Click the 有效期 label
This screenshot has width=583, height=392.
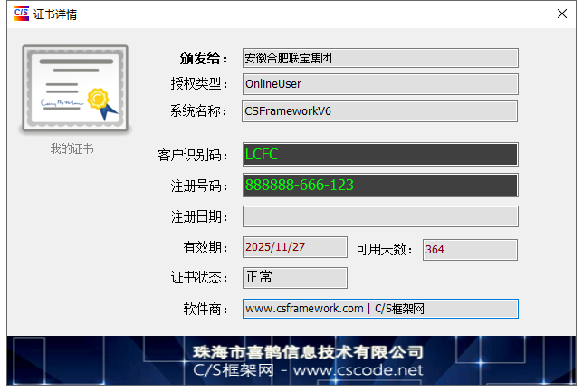point(205,247)
